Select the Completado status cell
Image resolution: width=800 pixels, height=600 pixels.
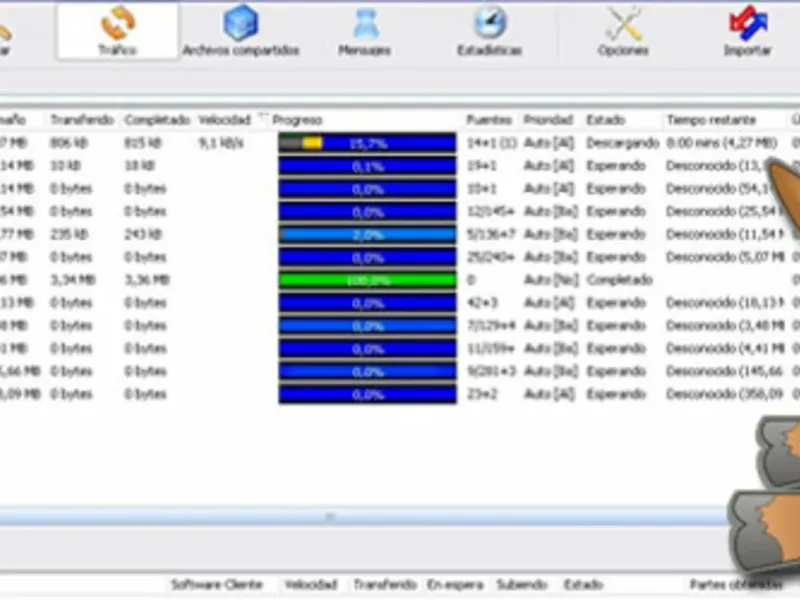tap(619, 280)
